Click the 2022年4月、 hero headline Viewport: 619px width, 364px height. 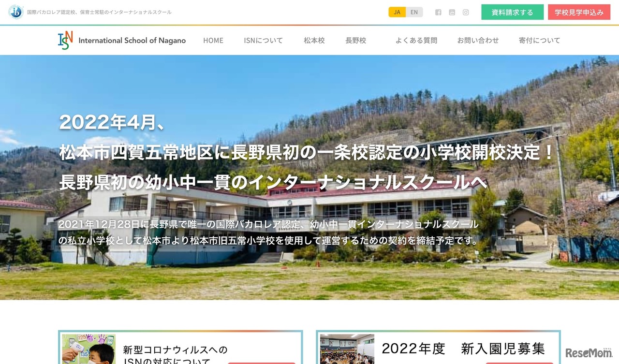tap(112, 122)
